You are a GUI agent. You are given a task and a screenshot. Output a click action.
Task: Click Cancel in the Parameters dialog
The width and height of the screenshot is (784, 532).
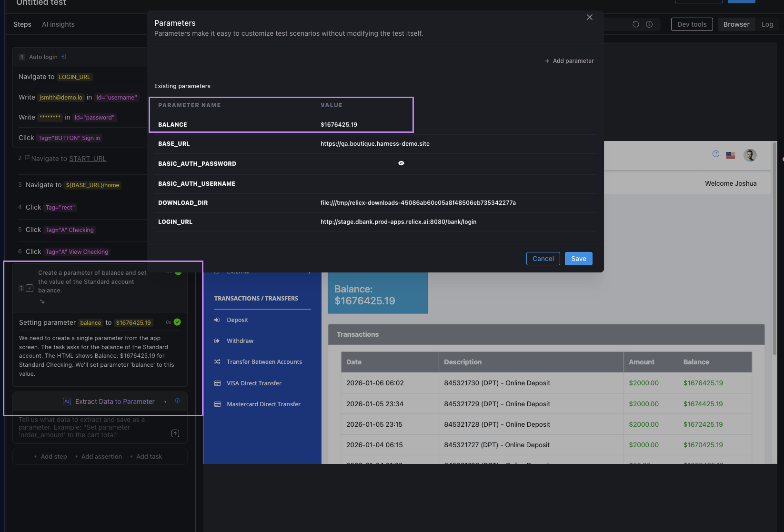point(543,259)
